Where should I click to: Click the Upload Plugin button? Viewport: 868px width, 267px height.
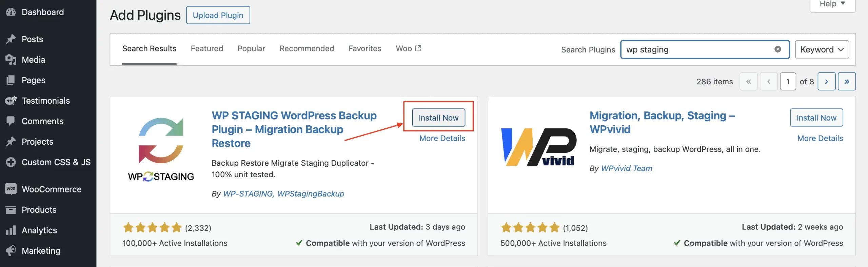(218, 15)
